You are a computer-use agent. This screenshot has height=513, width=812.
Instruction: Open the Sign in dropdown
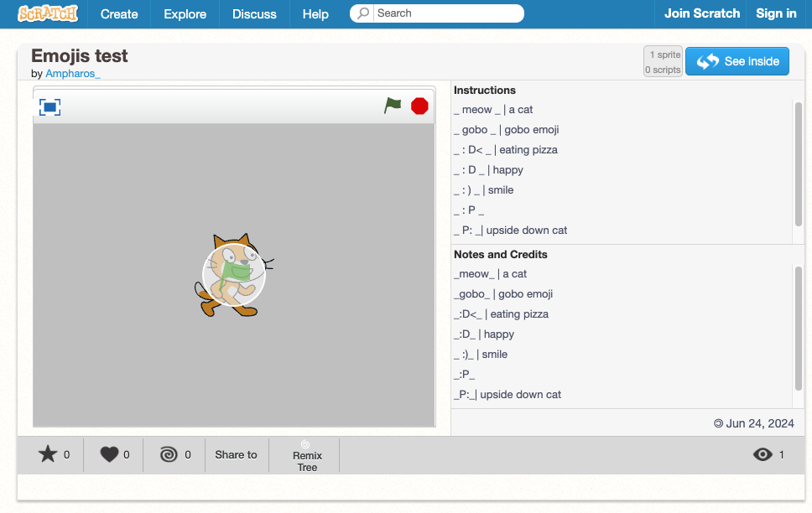[x=776, y=13]
